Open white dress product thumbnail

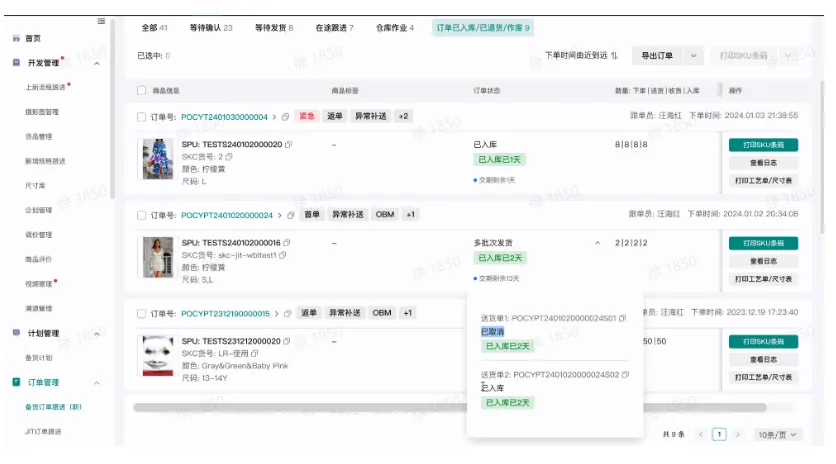pyautogui.click(x=157, y=257)
